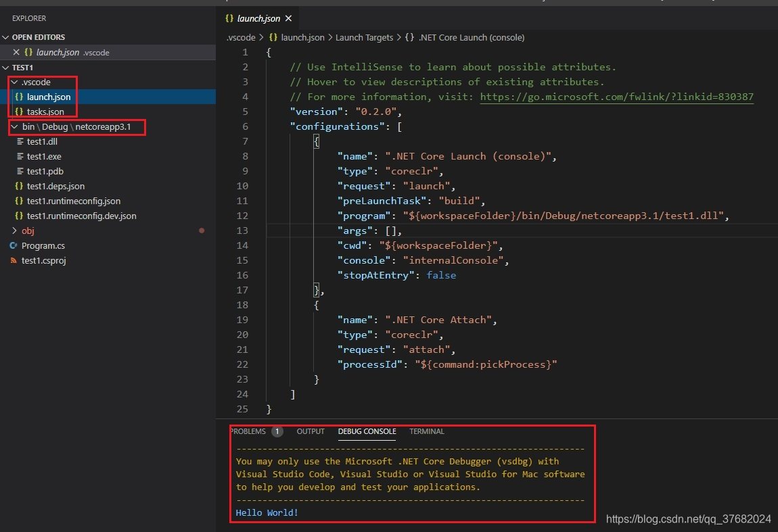
Task: Click .NET Core Launch (console) breadcrumb
Action: click(472, 37)
